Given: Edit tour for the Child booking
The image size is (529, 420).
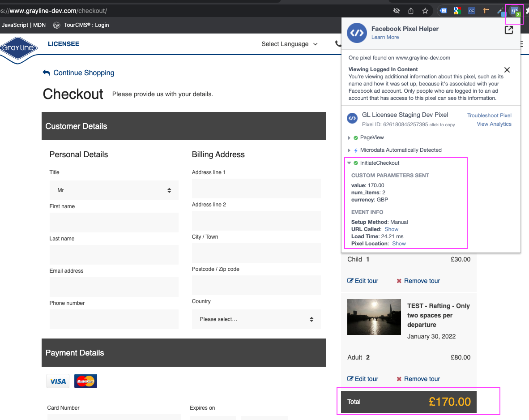Looking at the screenshot, I should pyautogui.click(x=363, y=281).
